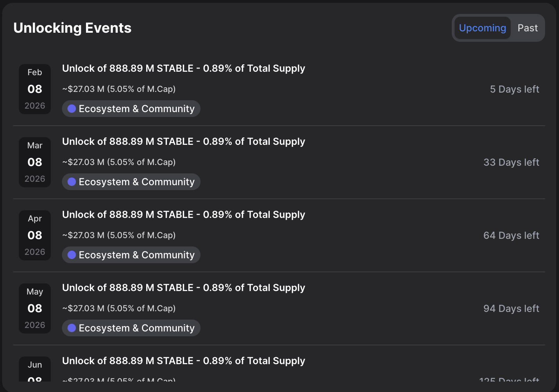
Task: Open the February 888.89 M STABLE unlock title
Action: point(183,68)
